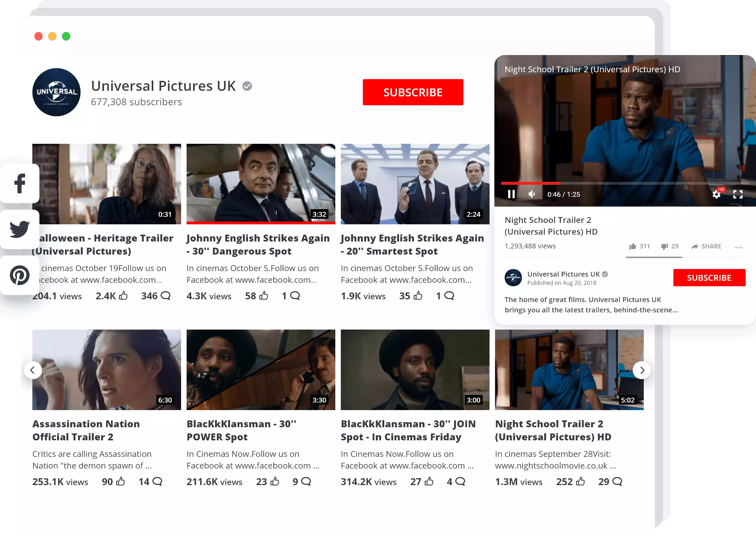The image size is (756, 536).
Task: Open the Halloween Heritage Trailer thumbnail
Action: [x=107, y=184]
